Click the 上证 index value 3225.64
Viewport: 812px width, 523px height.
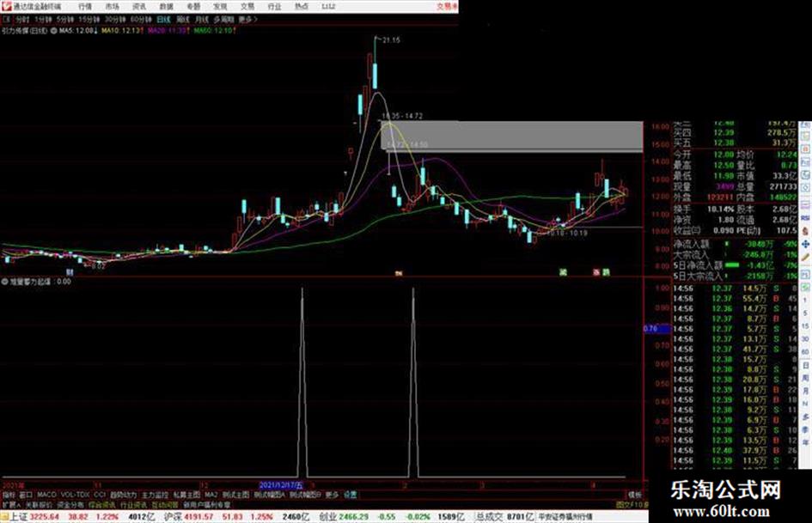pos(45,517)
